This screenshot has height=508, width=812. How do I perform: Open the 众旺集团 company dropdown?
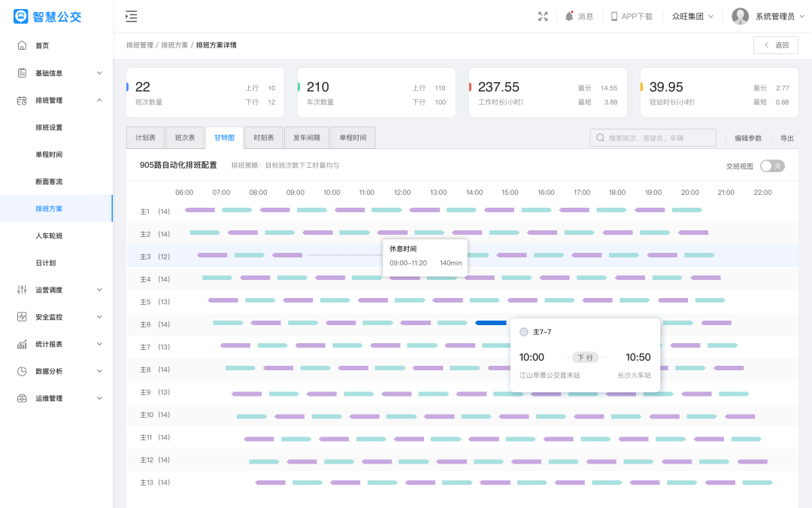click(692, 17)
